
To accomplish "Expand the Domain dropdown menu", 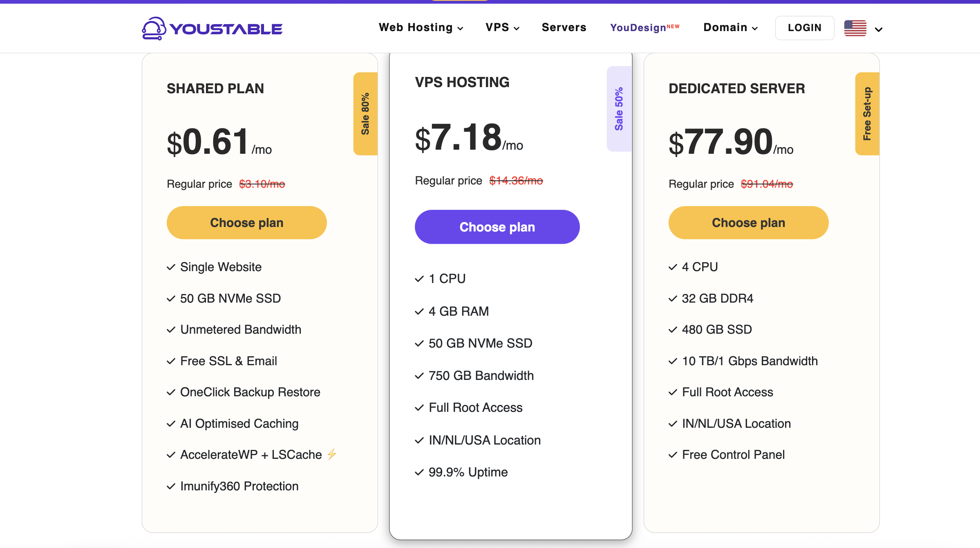I will tap(730, 27).
